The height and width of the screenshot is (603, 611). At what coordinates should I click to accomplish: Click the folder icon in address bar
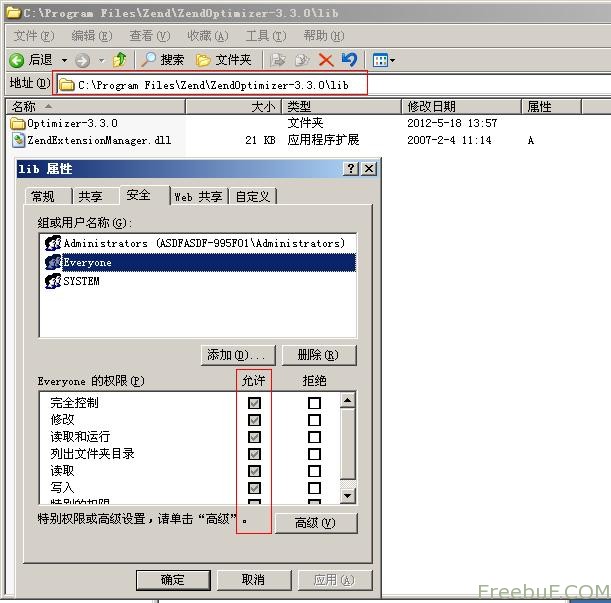pos(67,85)
